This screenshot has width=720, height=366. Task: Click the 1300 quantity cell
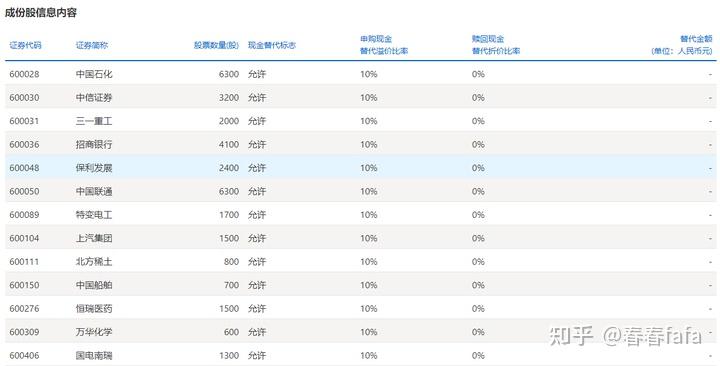tap(229, 355)
